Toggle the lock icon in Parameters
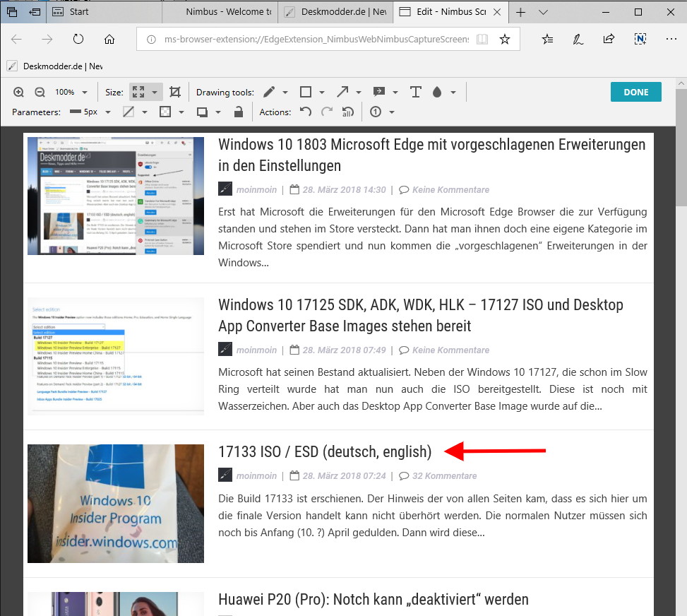 coord(239,112)
